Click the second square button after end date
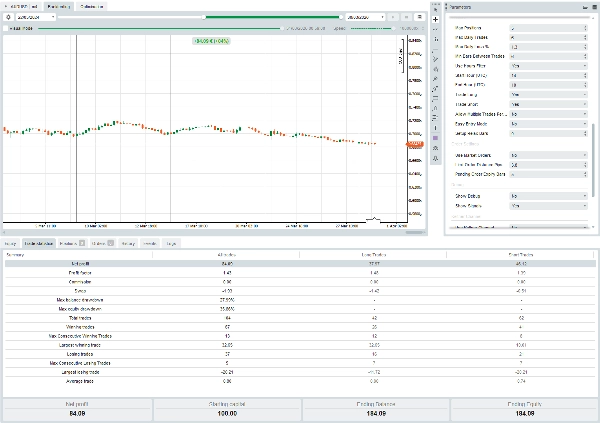The image size is (600, 423). (405, 18)
